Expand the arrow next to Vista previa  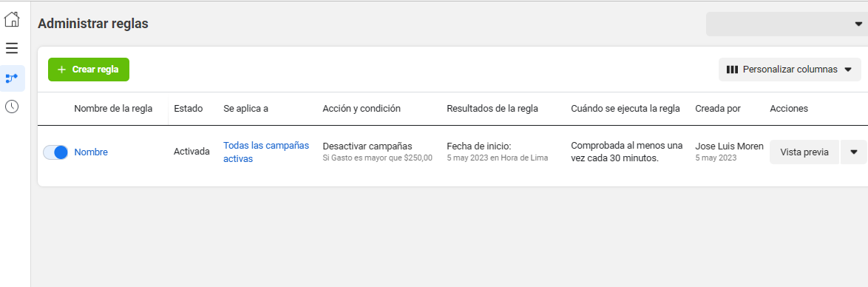[x=854, y=152]
